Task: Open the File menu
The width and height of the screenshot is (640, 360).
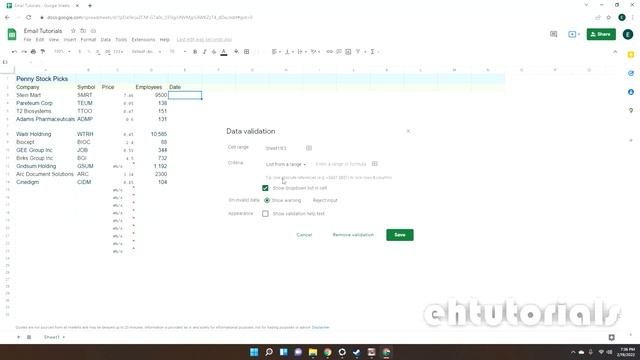Action: click(27, 40)
